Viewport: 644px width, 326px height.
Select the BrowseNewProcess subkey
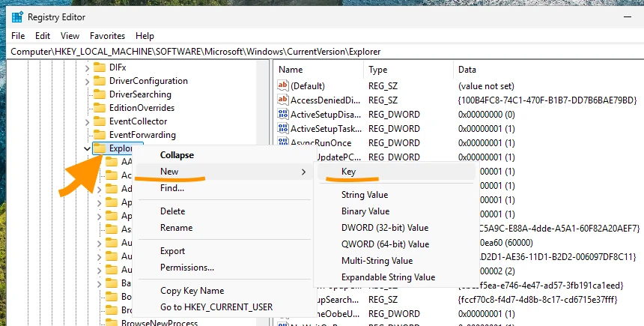[160, 323]
